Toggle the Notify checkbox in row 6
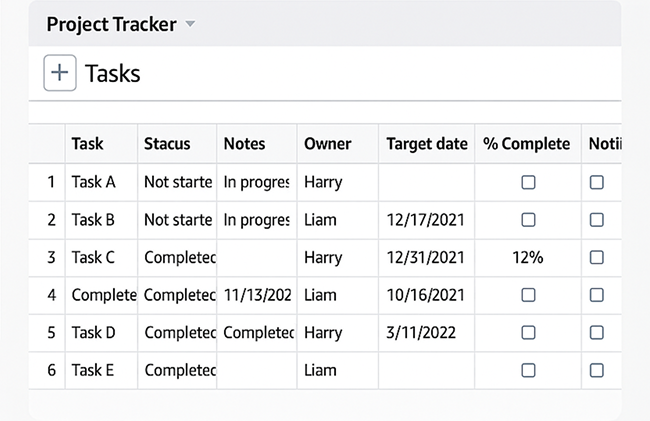Image resolution: width=650 pixels, height=421 pixels. [x=597, y=370]
